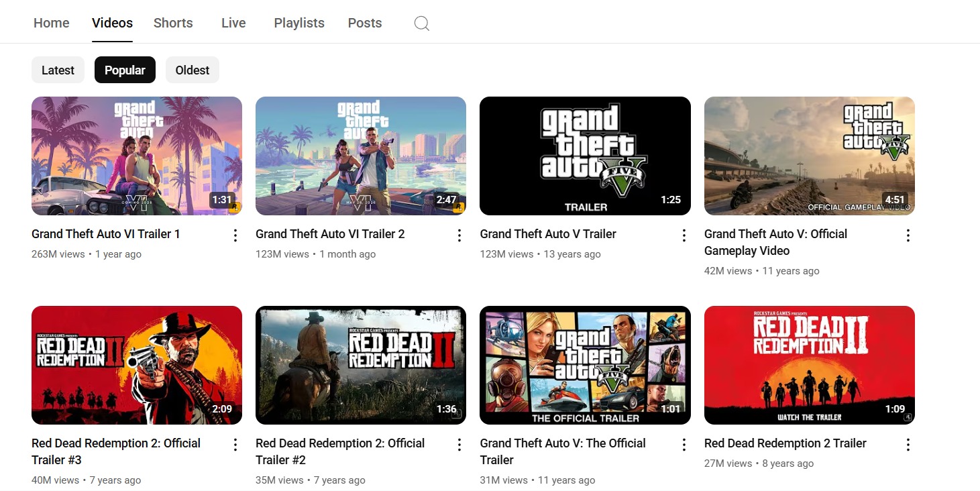Switch to the Home tab

[x=52, y=23]
